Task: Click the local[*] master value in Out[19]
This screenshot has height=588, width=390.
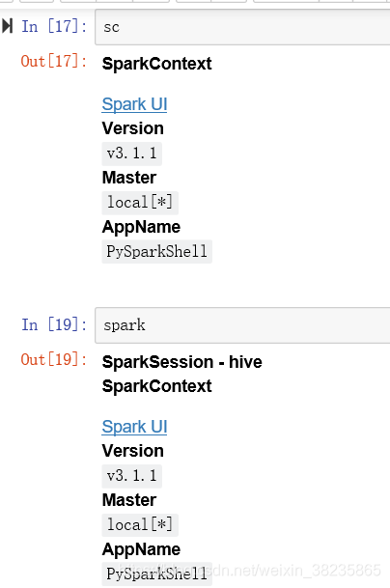Action: coord(140,525)
